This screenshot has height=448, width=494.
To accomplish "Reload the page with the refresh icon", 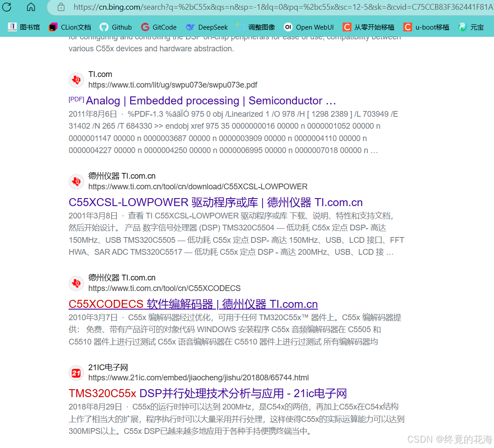I will (7, 7).
